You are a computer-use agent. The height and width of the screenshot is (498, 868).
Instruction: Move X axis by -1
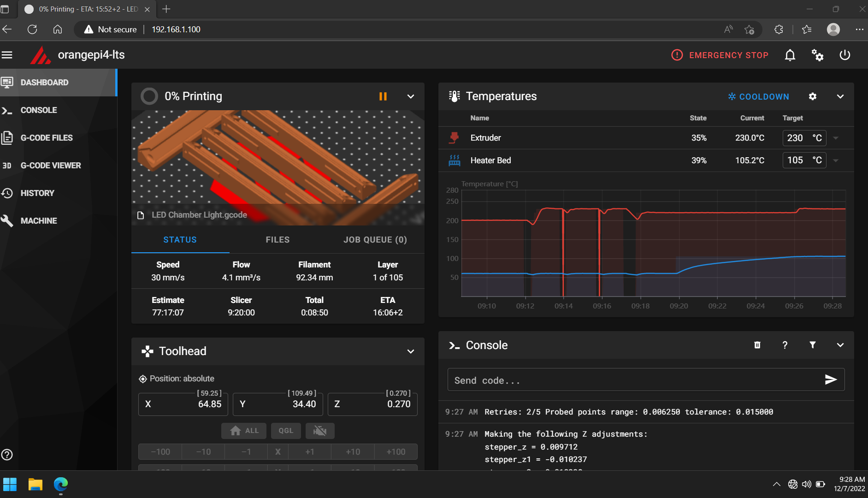(246, 452)
